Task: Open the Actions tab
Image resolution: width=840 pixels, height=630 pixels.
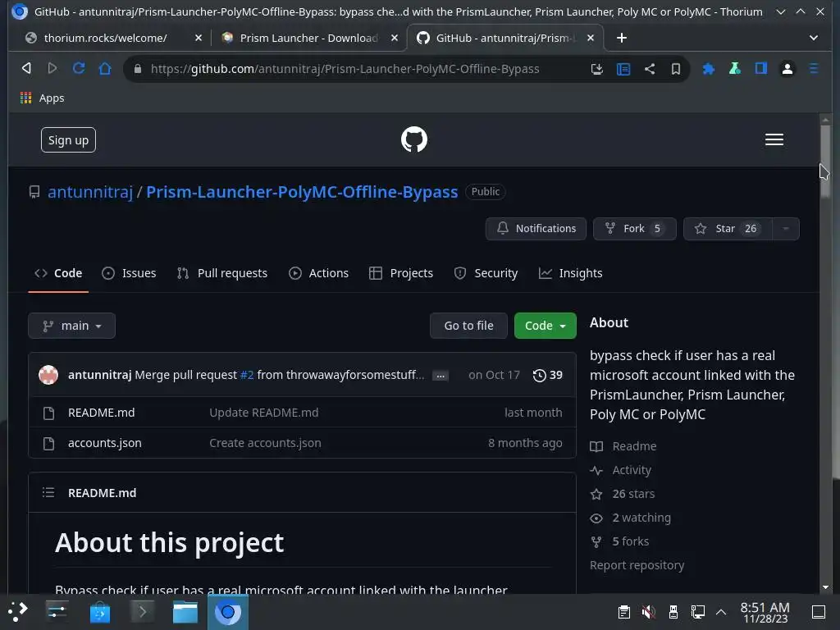Action: point(319,273)
